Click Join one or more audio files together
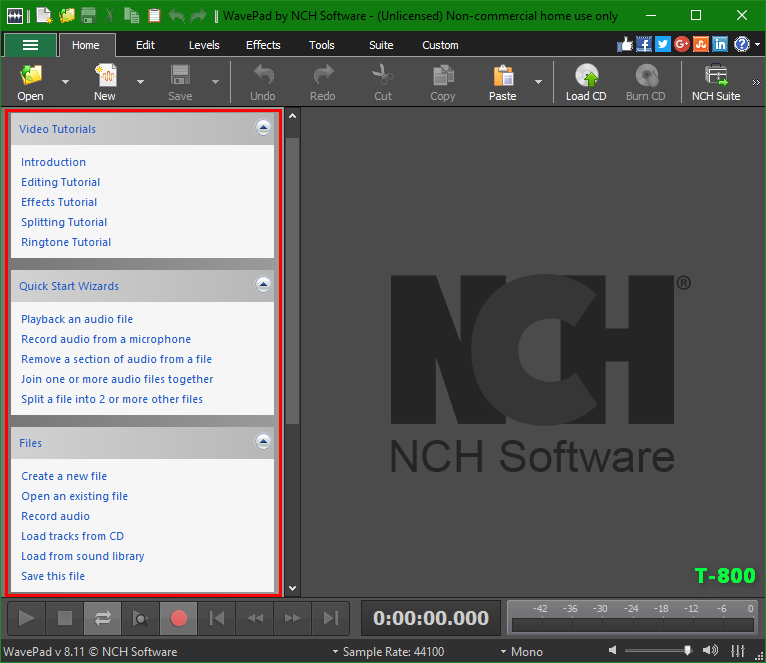The image size is (766, 663). click(x=117, y=379)
